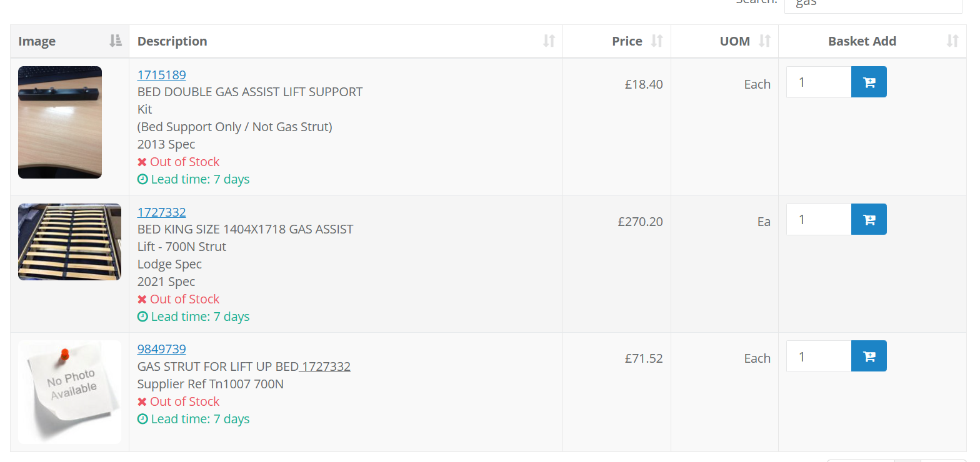
Task: View bed support kit thumbnail image
Action: pos(60,122)
